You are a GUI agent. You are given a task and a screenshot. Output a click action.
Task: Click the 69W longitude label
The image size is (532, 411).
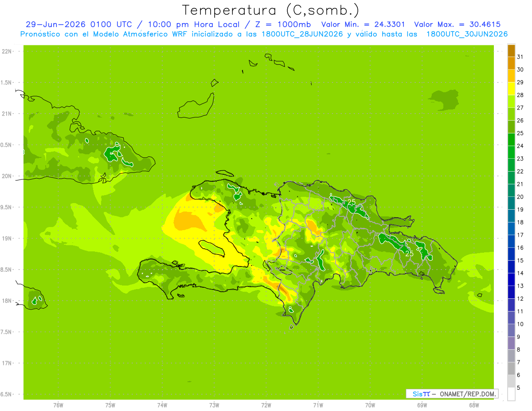pos(422,405)
